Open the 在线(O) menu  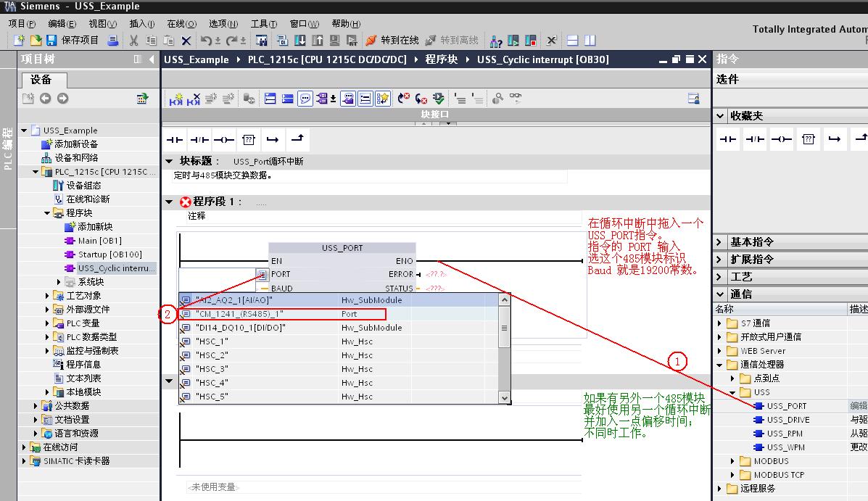tap(181, 23)
